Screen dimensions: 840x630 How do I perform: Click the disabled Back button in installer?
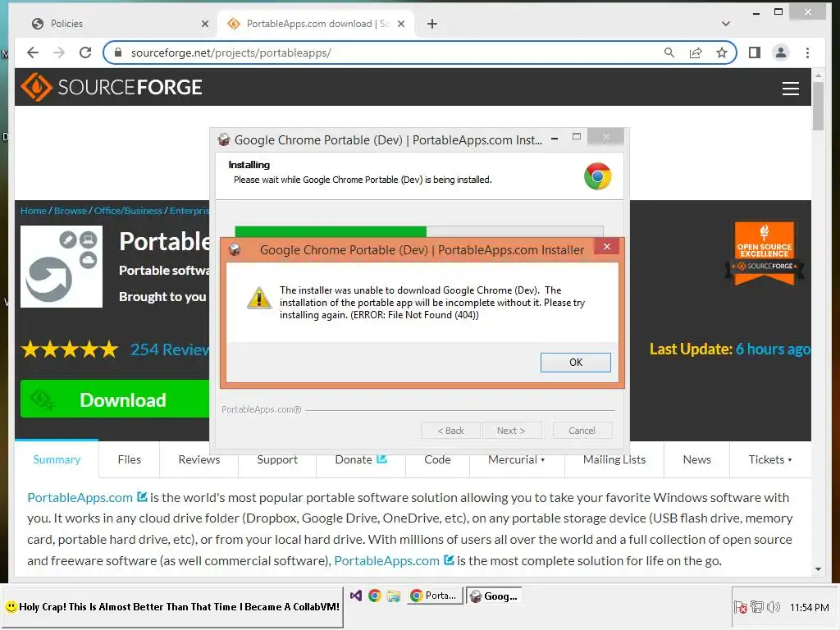click(450, 431)
